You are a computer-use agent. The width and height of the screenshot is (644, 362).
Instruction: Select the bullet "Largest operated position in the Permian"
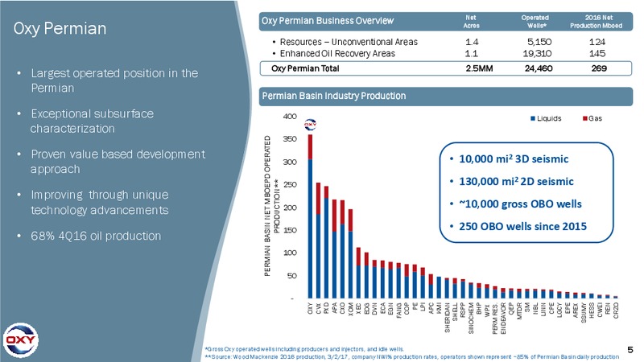[114, 80]
